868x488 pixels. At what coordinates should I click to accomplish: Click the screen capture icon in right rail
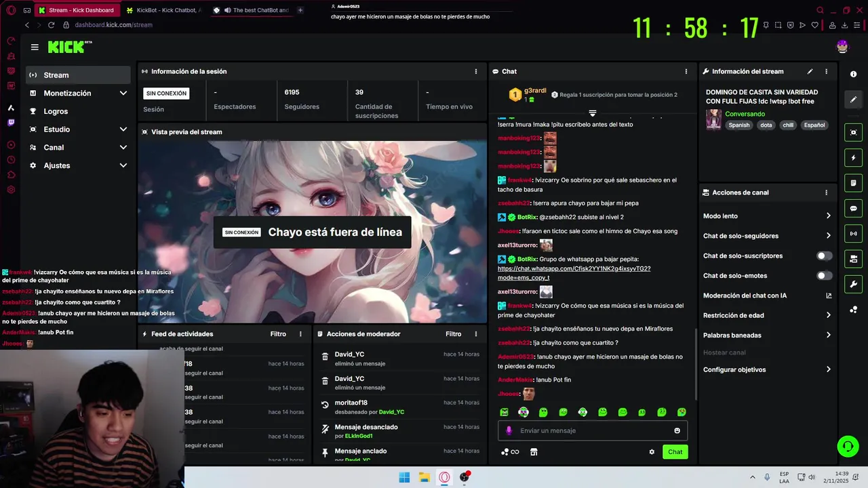tap(853, 132)
